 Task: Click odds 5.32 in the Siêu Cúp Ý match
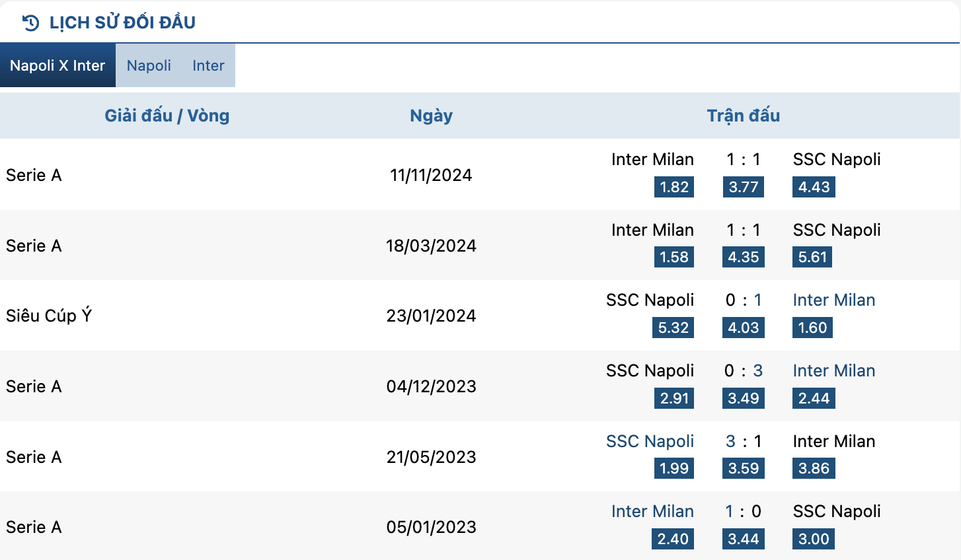coord(673,328)
